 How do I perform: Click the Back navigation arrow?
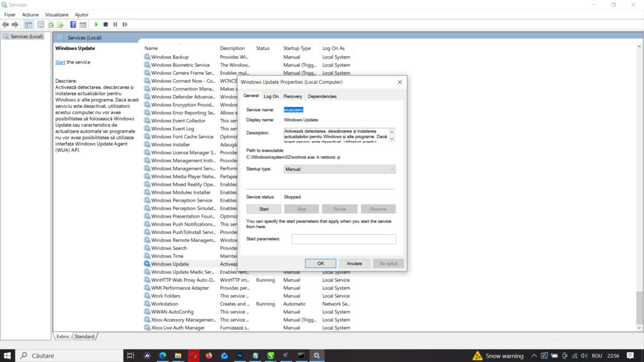[5, 24]
